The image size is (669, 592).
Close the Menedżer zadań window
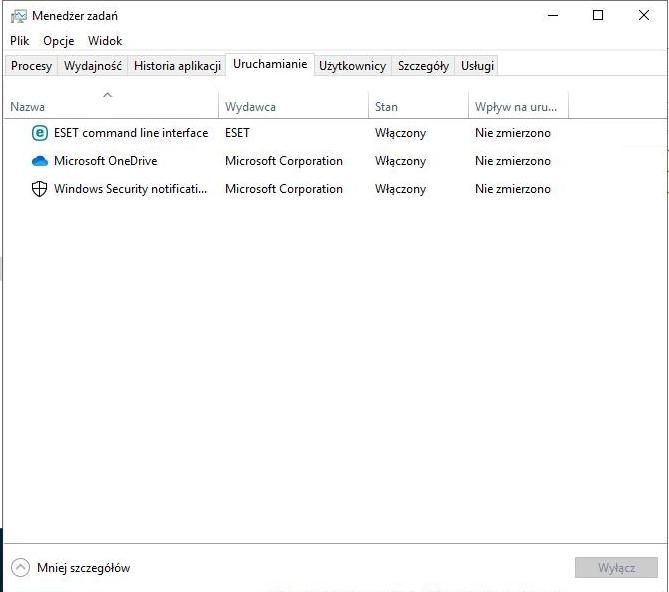coord(644,15)
